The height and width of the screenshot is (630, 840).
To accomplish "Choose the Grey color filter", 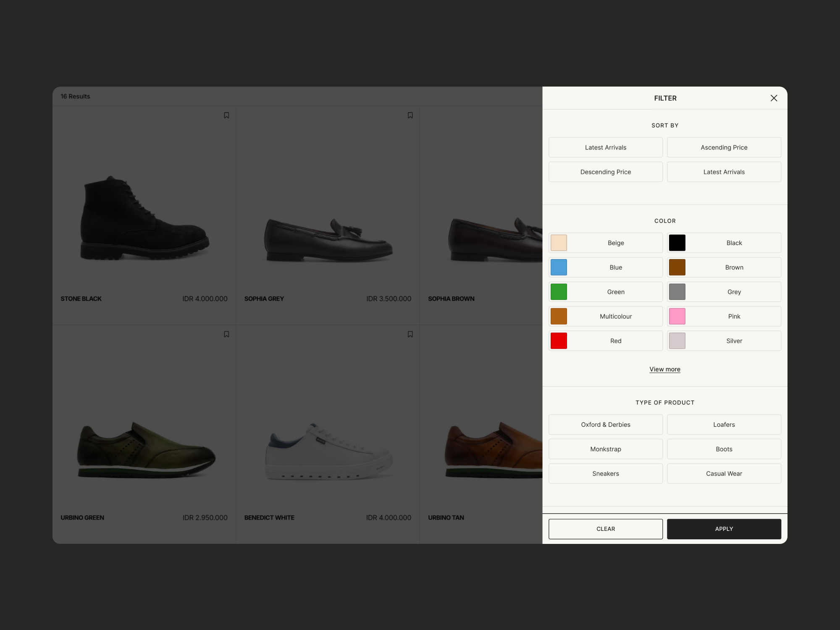I will [x=724, y=292].
